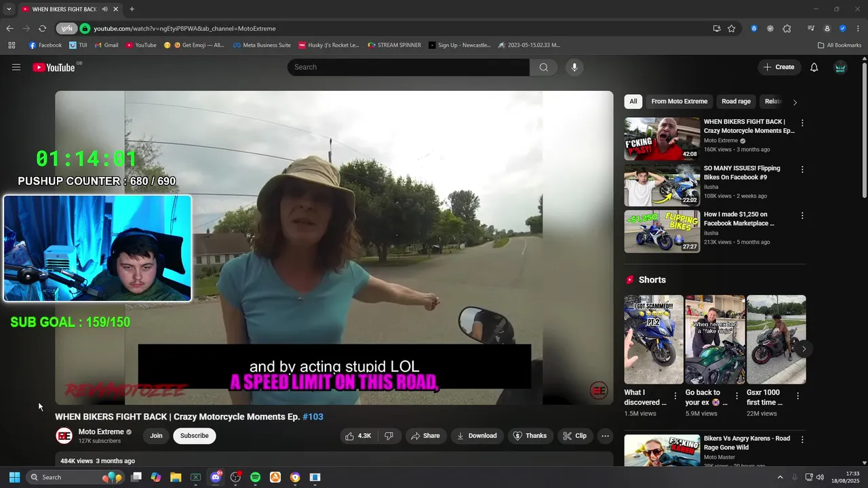Click the Subscribe button
This screenshot has width=868, height=488.
[195, 436]
